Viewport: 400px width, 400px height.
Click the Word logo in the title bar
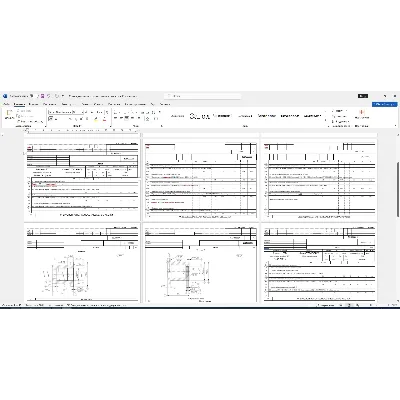point(5,96)
